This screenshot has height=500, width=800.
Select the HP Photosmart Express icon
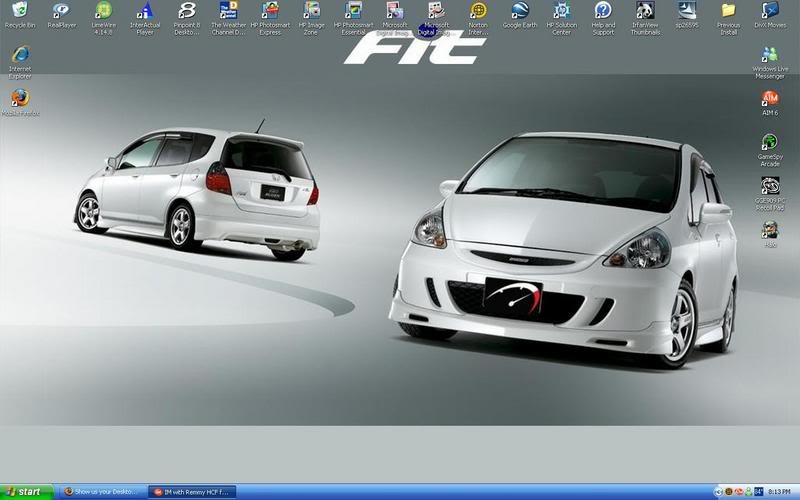tap(270, 18)
